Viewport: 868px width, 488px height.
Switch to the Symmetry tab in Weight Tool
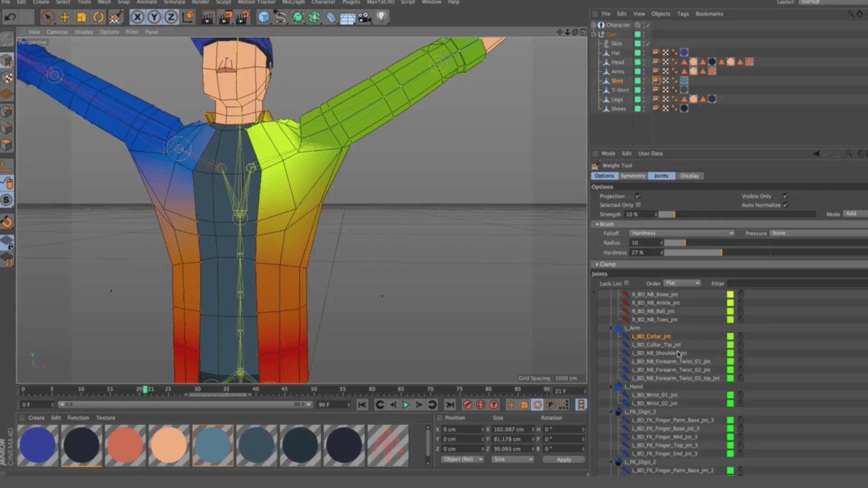(x=633, y=176)
